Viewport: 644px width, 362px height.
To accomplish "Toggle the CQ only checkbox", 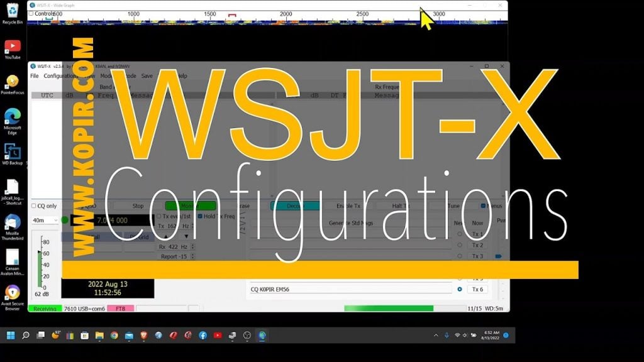I will 34,206.
